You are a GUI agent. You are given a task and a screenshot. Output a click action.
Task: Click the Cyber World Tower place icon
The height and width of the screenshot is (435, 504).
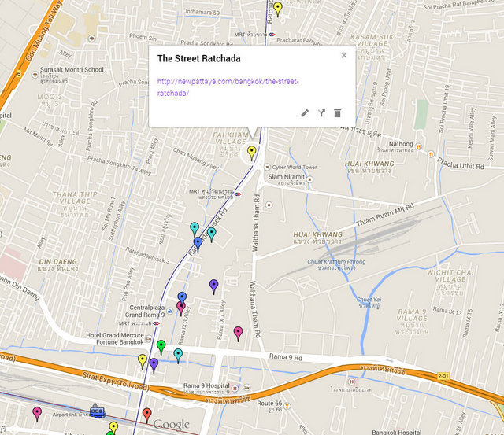coord(267,167)
